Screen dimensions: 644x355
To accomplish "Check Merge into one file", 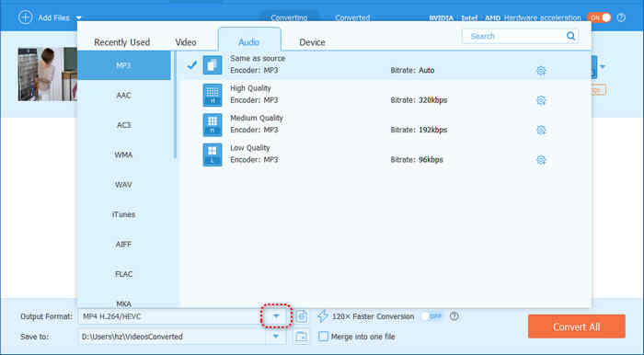I will pos(324,337).
